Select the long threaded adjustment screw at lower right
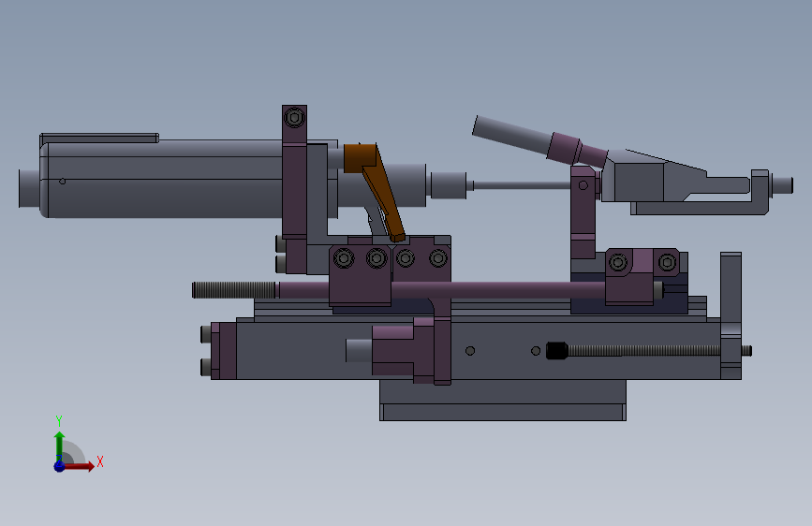 [x=644, y=350]
